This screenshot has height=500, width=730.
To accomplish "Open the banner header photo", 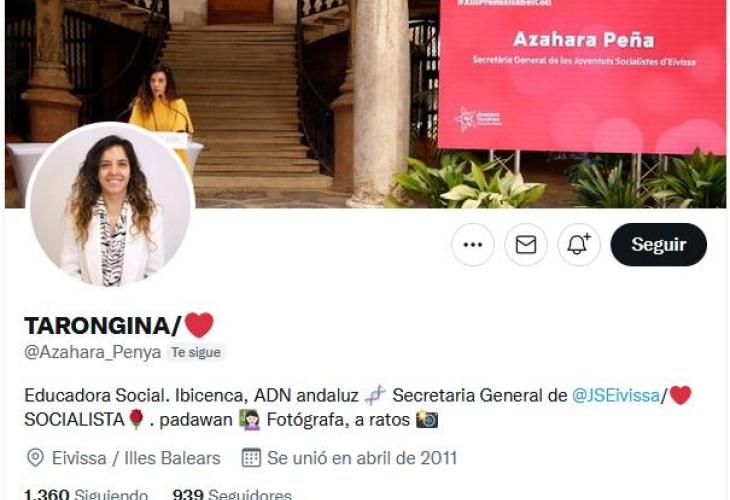I will pyautogui.click(x=365, y=103).
